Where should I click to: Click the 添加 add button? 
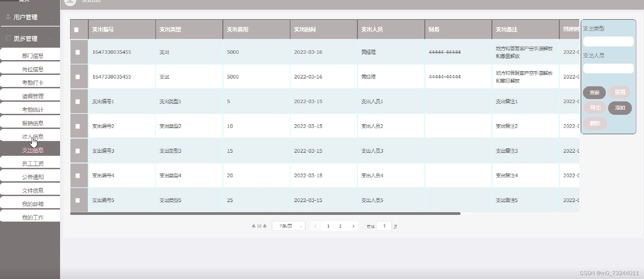click(620, 108)
